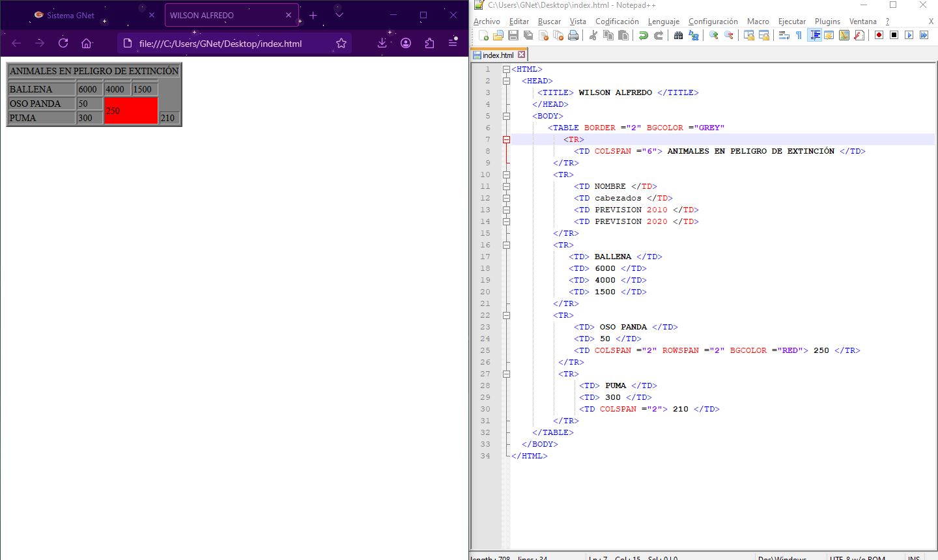Click the Undo arrow in Notepad++ toolbar
Image resolution: width=938 pixels, height=560 pixels.
coord(644,35)
